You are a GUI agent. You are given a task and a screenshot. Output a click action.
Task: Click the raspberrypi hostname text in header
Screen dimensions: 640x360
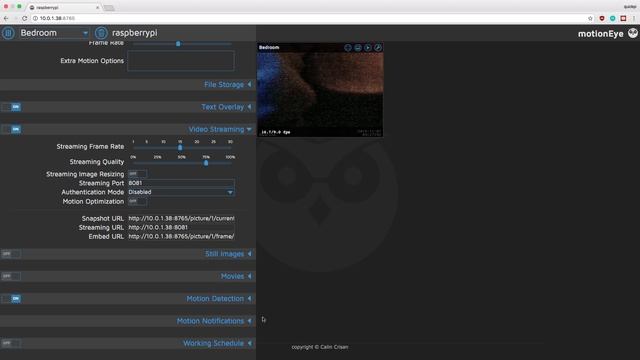click(x=135, y=33)
